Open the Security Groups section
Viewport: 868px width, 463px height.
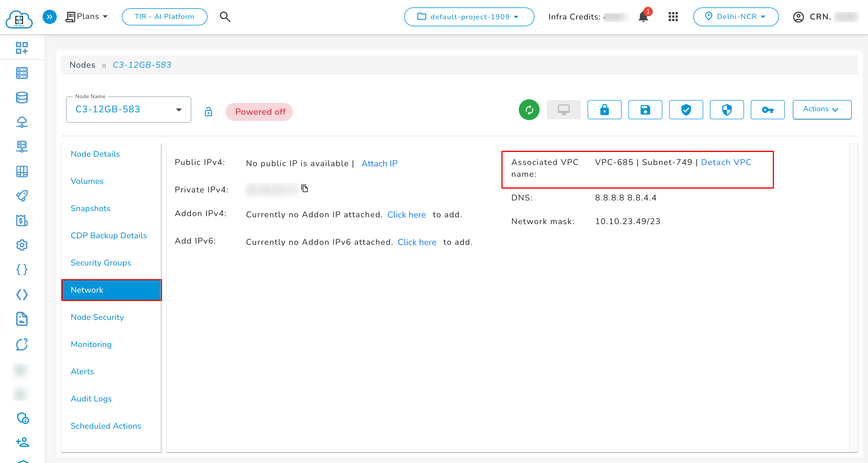pyautogui.click(x=101, y=263)
